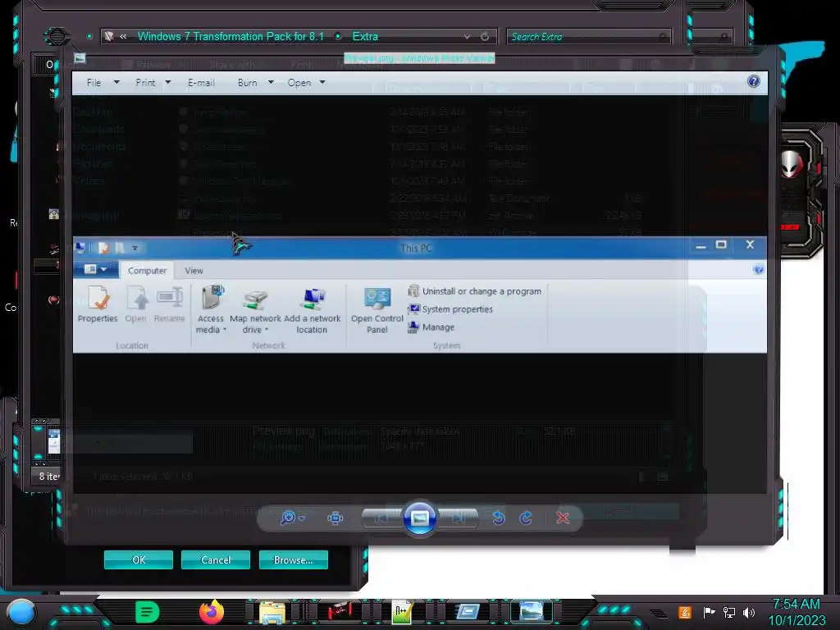Expand the Burn menu arrow
The height and width of the screenshot is (630, 840).
pos(271,83)
